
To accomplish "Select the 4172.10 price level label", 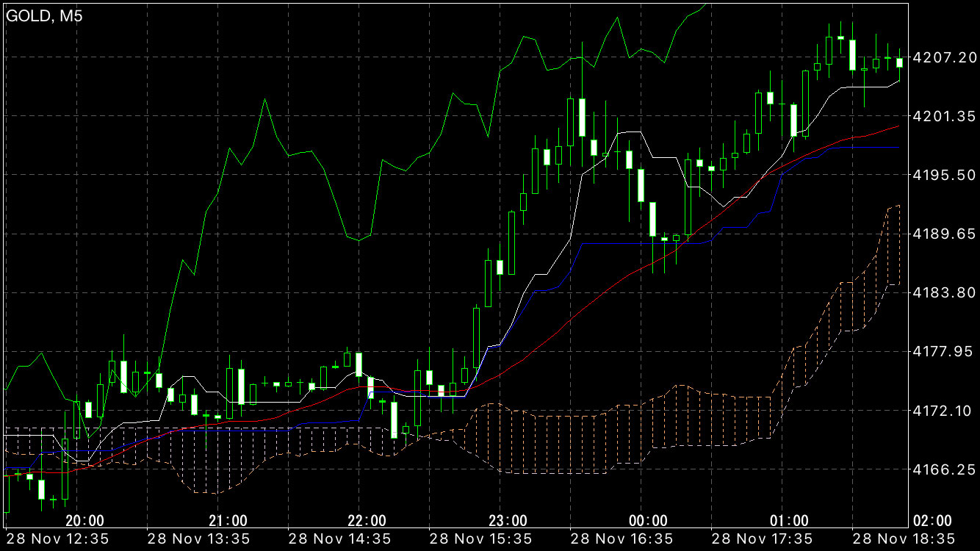I will [x=943, y=411].
